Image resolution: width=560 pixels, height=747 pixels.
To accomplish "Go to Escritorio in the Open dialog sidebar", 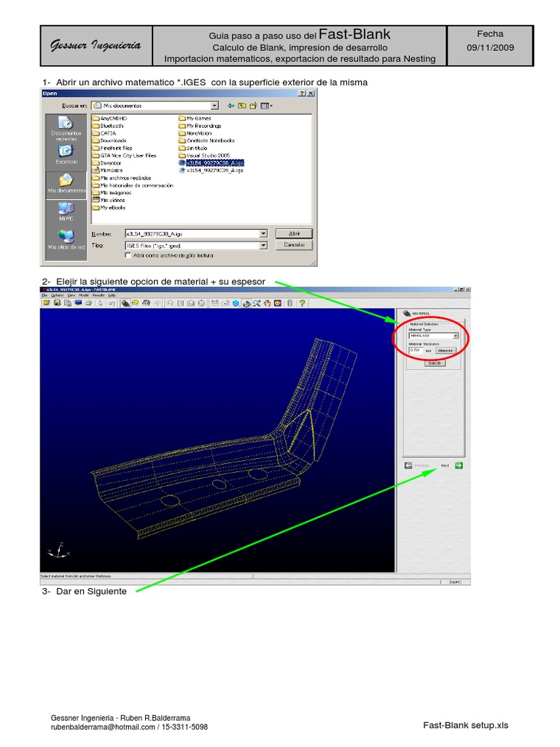I will pyautogui.click(x=66, y=155).
